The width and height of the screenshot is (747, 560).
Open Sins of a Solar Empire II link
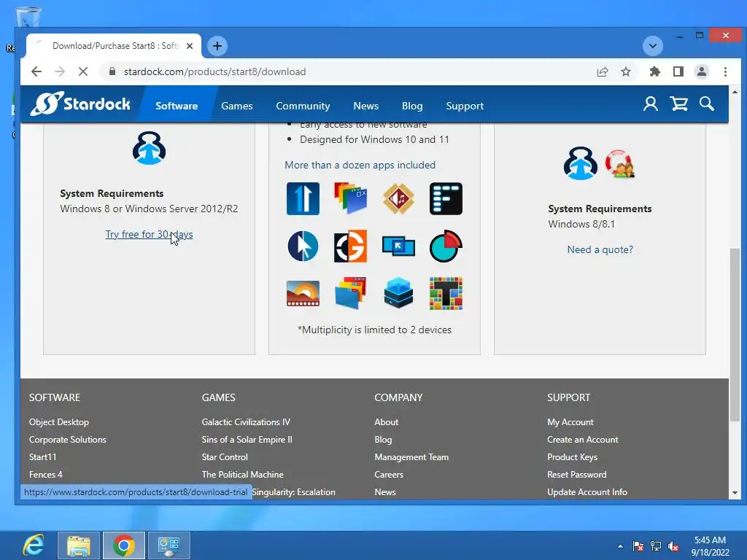[x=247, y=440]
